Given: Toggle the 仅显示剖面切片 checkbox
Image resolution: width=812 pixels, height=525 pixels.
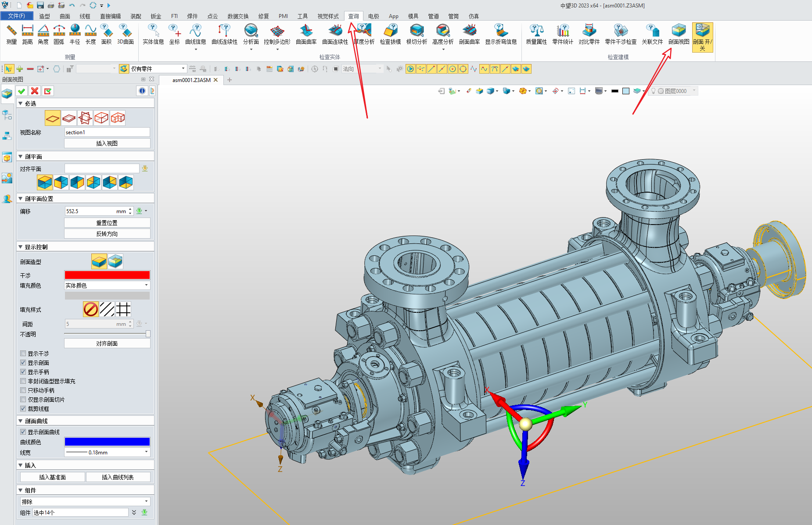Looking at the screenshot, I should (x=23, y=400).
